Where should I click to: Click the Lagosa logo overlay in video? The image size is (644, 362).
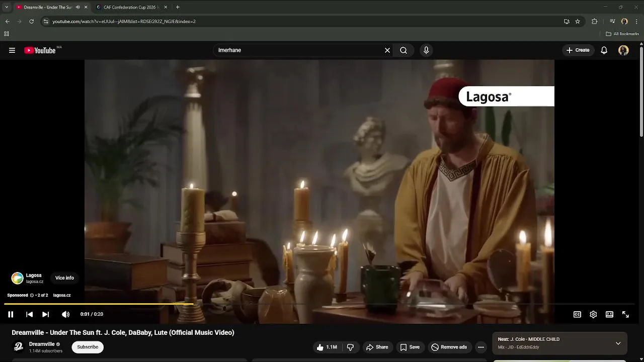click(506, 97)
